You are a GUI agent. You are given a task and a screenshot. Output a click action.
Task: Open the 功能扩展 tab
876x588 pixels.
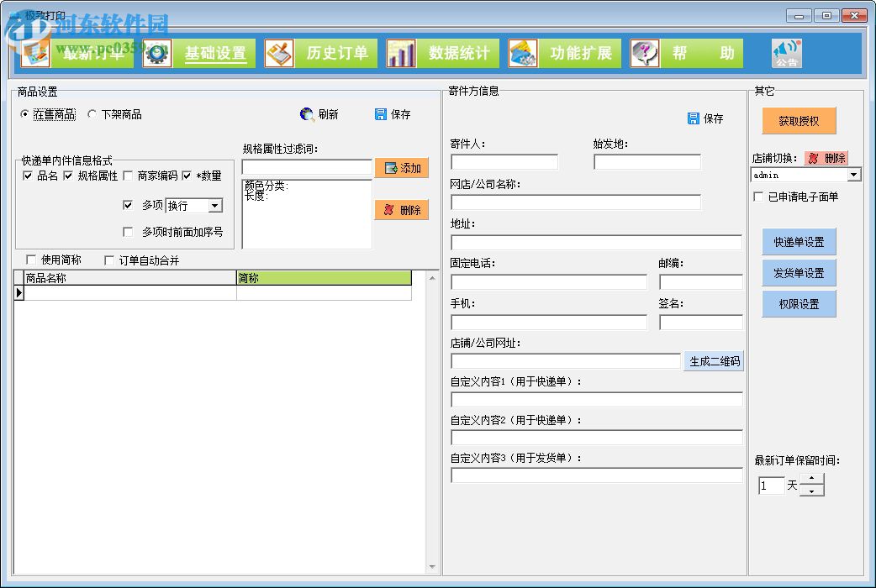pos(580,54)
